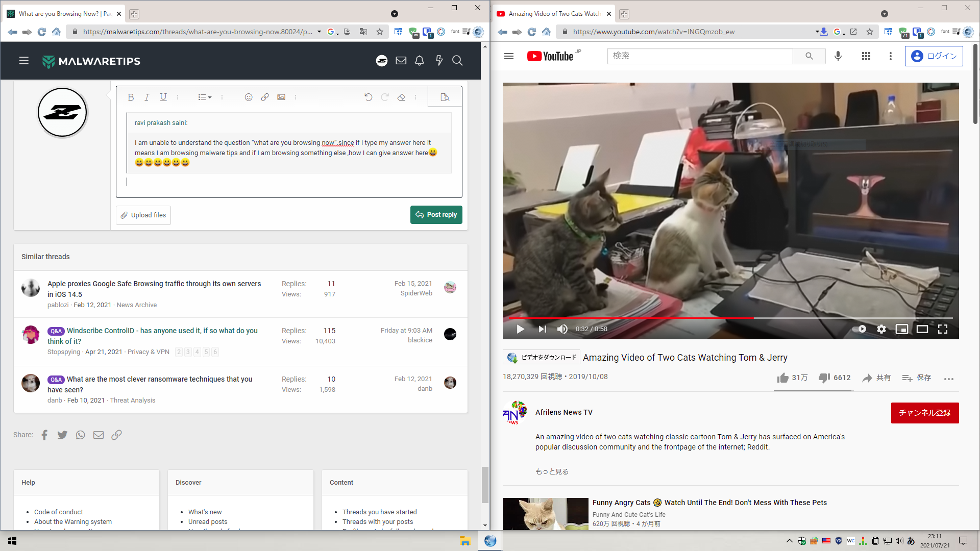The width and height of the screenshot is (980, 551).
Task: Open YouTube guide hamburger menu
Action: (509, 56)
